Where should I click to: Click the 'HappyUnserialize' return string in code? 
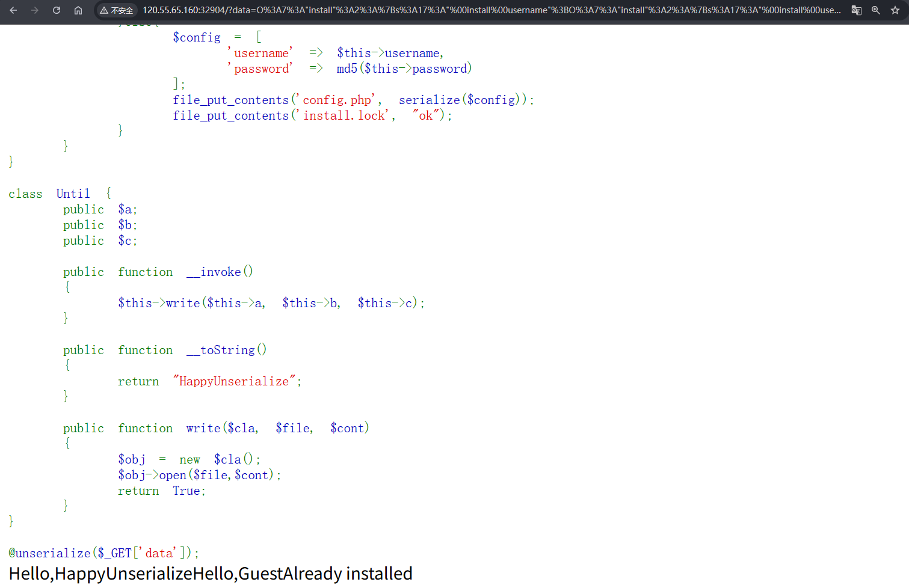(x=234, y=381)
